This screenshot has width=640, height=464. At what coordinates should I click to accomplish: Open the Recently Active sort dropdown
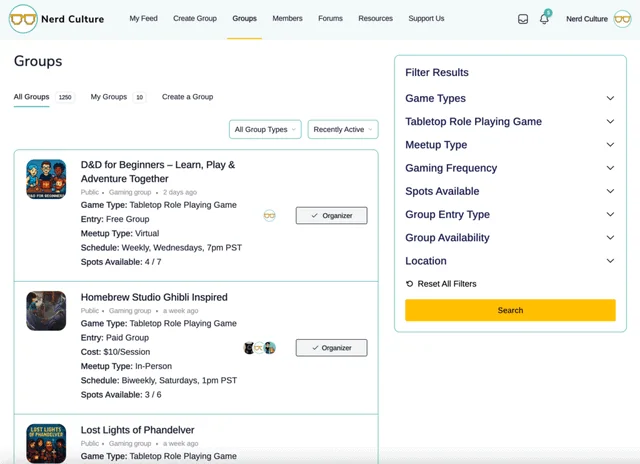pos(343,129)
